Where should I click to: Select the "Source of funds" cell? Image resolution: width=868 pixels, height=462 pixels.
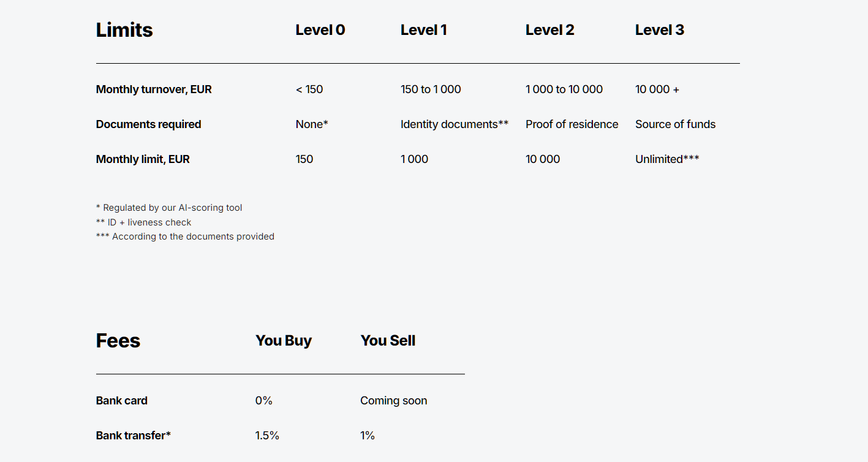point(675,124)
